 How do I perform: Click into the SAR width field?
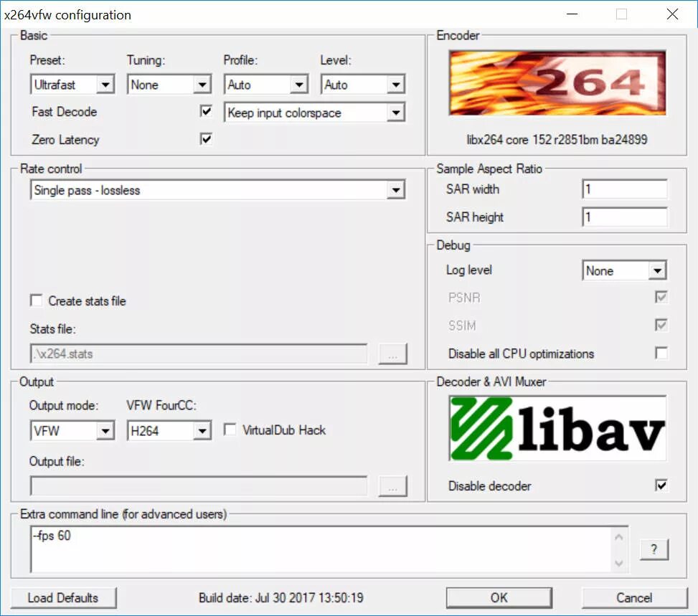[x=625, y=189]
